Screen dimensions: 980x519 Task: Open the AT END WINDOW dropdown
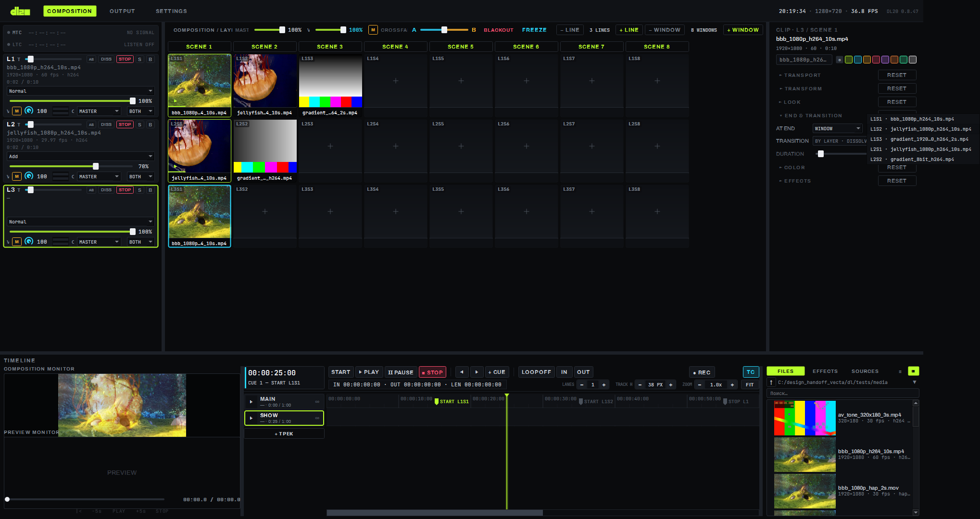pos(837,128)
